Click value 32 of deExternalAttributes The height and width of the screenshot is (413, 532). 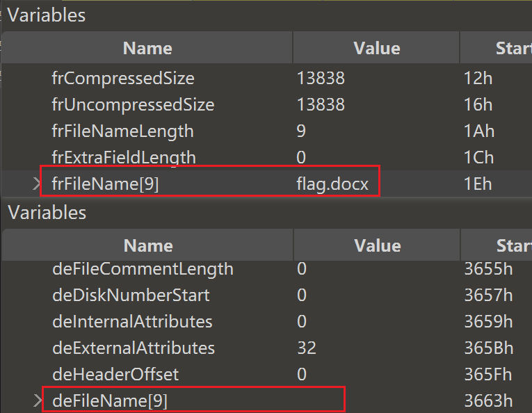point(306,348)
